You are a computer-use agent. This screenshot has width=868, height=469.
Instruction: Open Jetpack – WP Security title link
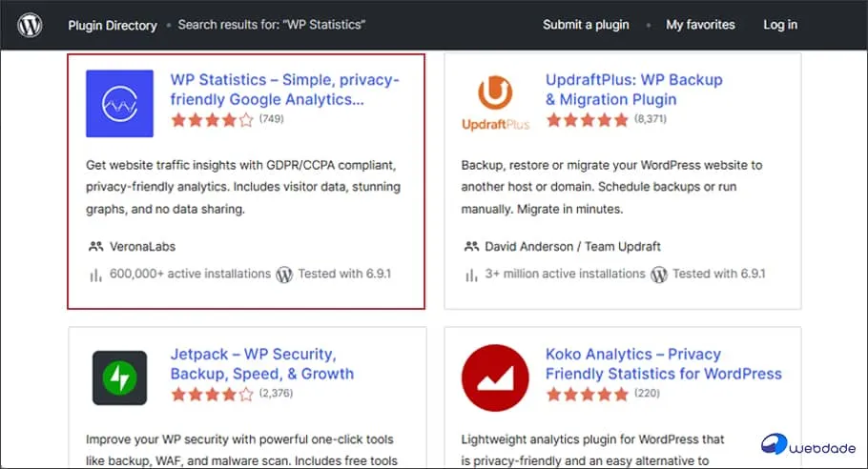(261, 363)
